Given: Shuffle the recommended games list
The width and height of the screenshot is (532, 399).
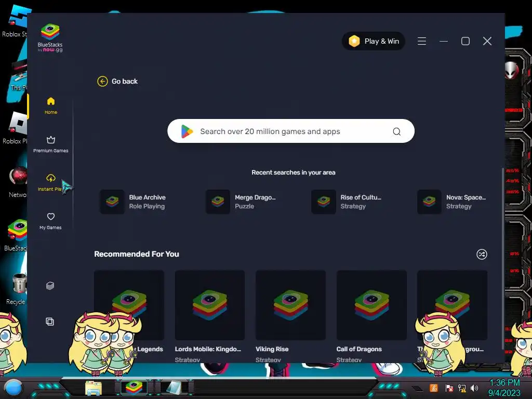Looking at the screenshot, I should click(x=482, y=254).
